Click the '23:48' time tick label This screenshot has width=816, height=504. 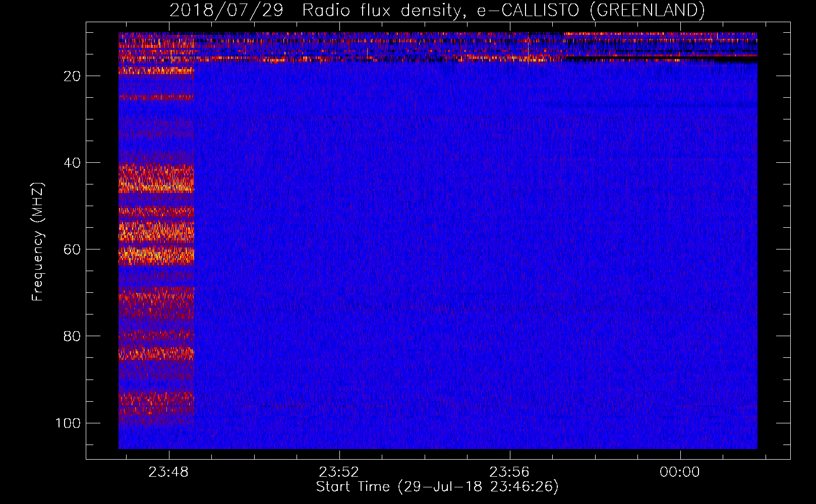[x=168, y=472]
